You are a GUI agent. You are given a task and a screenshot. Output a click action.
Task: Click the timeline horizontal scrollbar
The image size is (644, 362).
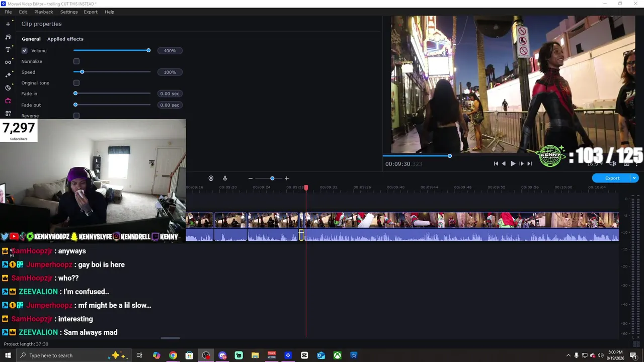point(170,338)
